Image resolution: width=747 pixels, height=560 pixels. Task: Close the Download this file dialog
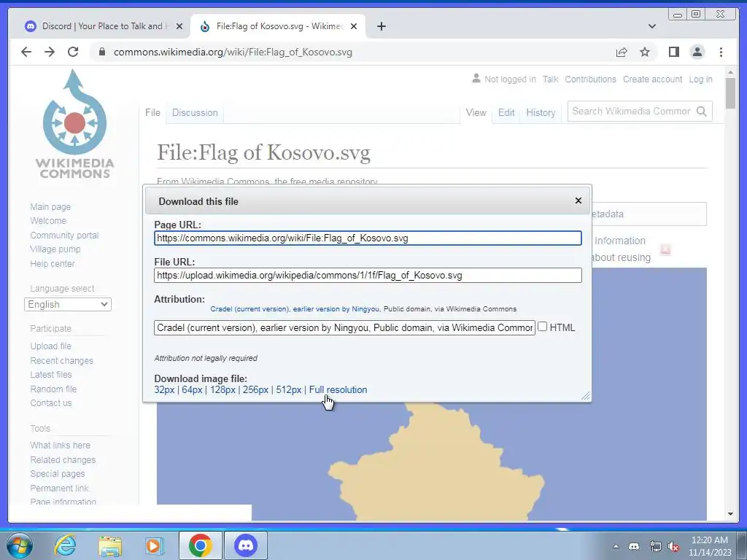pyautogui.click(x=578, y=201)
